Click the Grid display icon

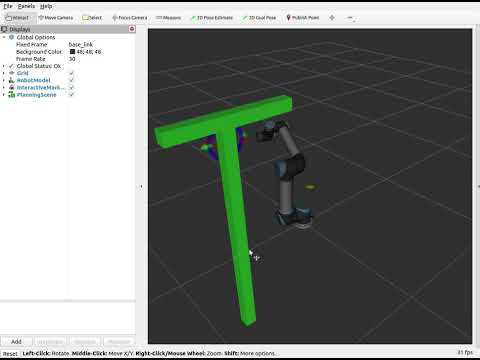[12, 73]
